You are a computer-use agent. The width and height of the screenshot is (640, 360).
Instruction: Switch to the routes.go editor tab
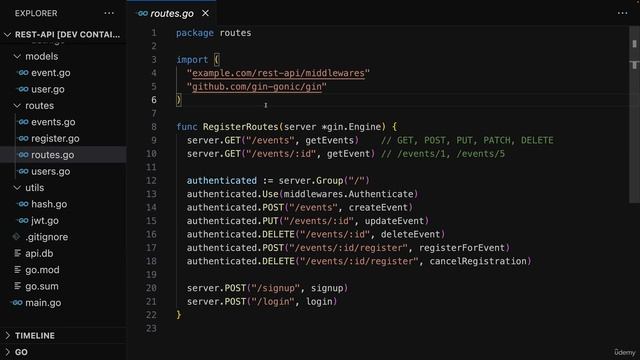coord(172,13)
